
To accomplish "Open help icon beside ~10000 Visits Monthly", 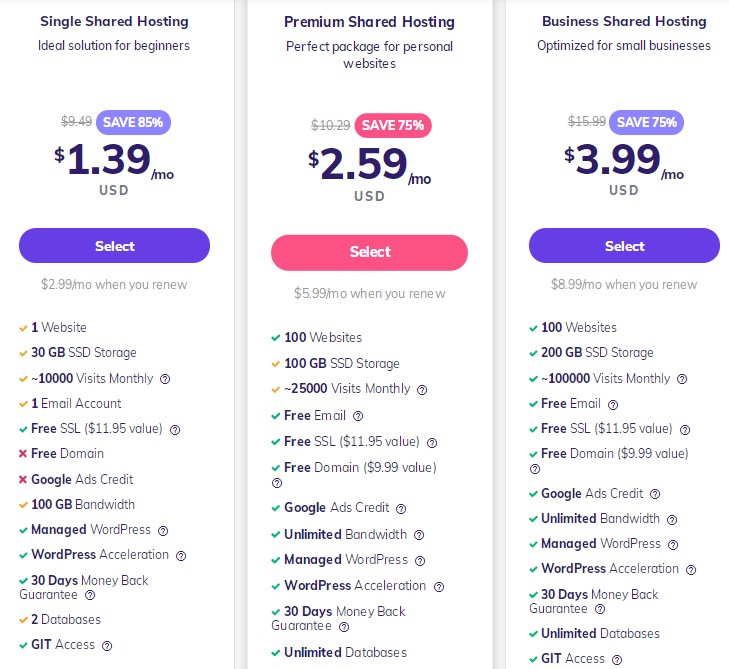I will coord(165,379).
